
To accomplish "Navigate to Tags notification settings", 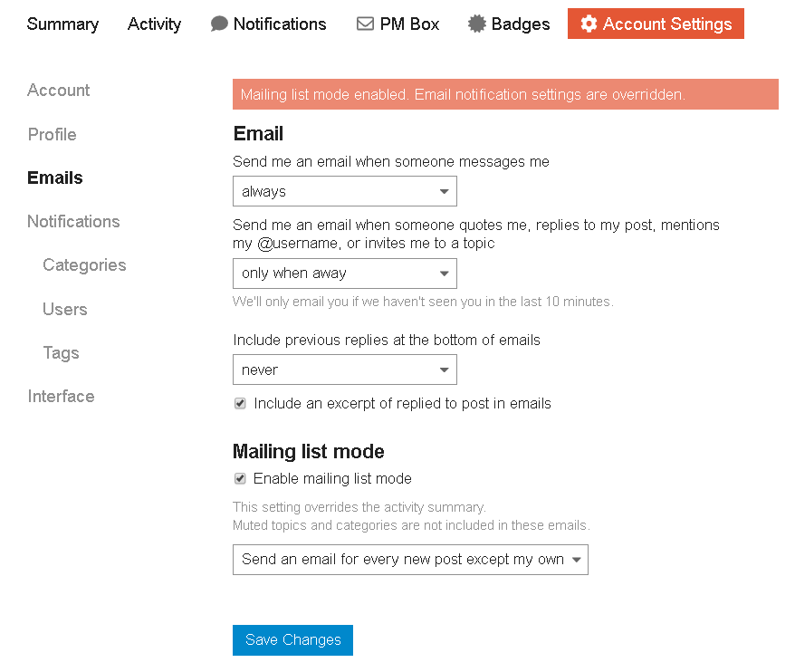I will pyautogui.click(x=61, y=353).
